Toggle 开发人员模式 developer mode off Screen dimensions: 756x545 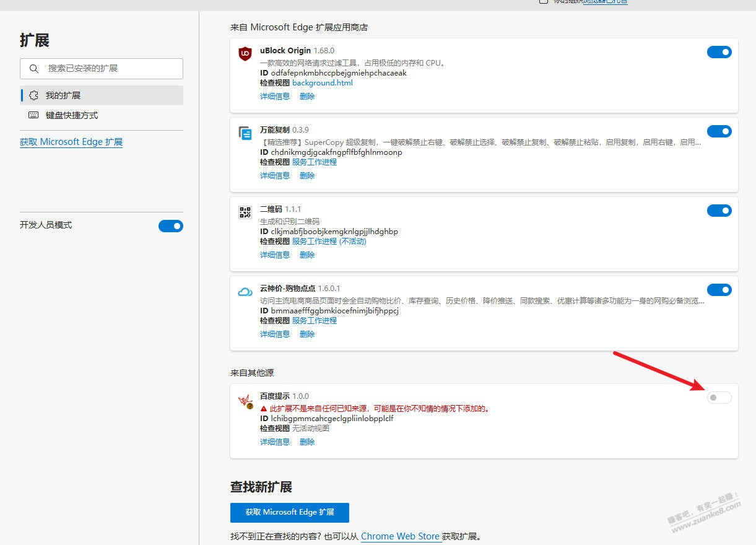click(x=170, y=226)
